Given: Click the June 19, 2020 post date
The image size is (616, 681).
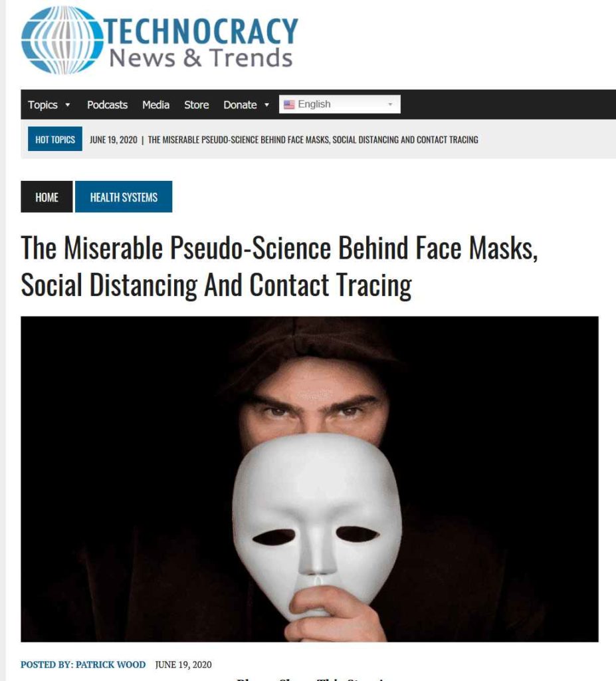Looking at the screenshot, I should (183, 664).
